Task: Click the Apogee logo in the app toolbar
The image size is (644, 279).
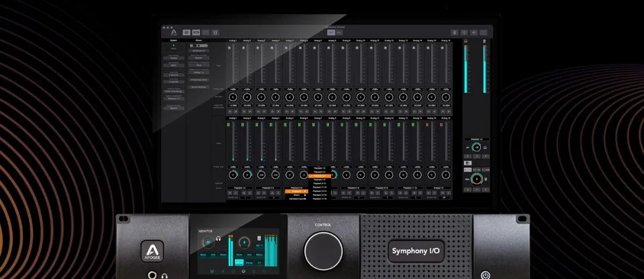Action: coord(174,32)
